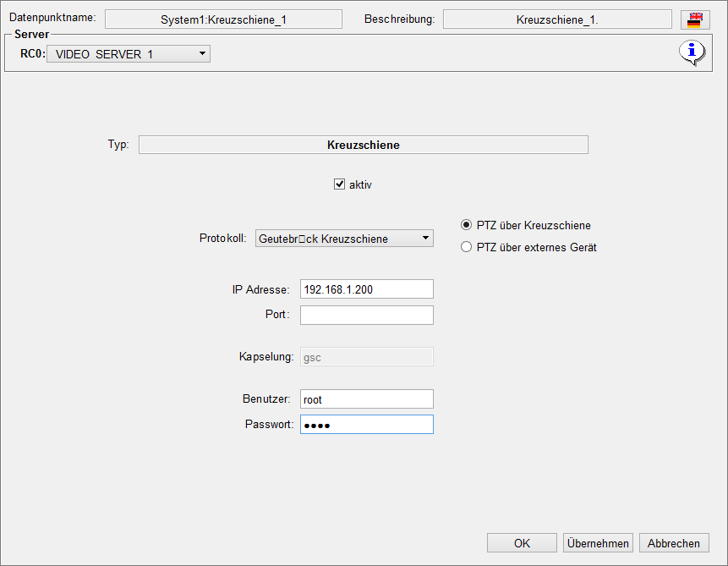The width and height of the screenshot is (728, 566).
Task: Select the Passwort input field
Action: [366, 425]
